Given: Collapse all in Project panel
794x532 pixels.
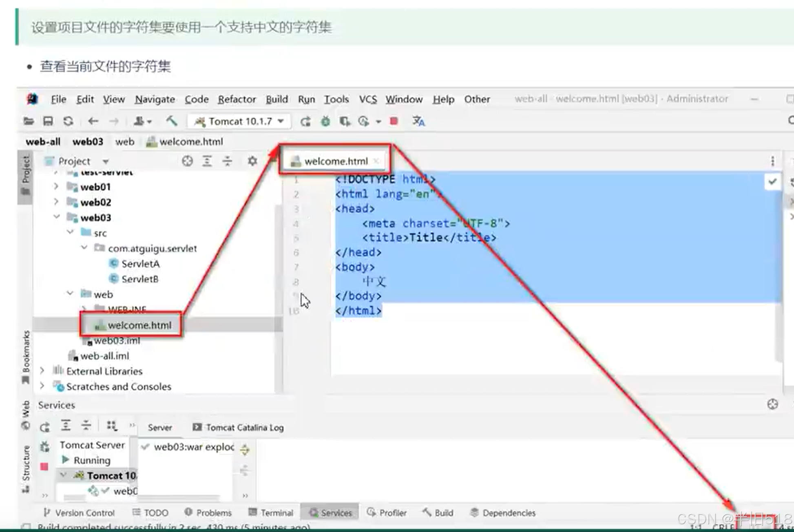Looking at the screenshot, I should point(227,161).
